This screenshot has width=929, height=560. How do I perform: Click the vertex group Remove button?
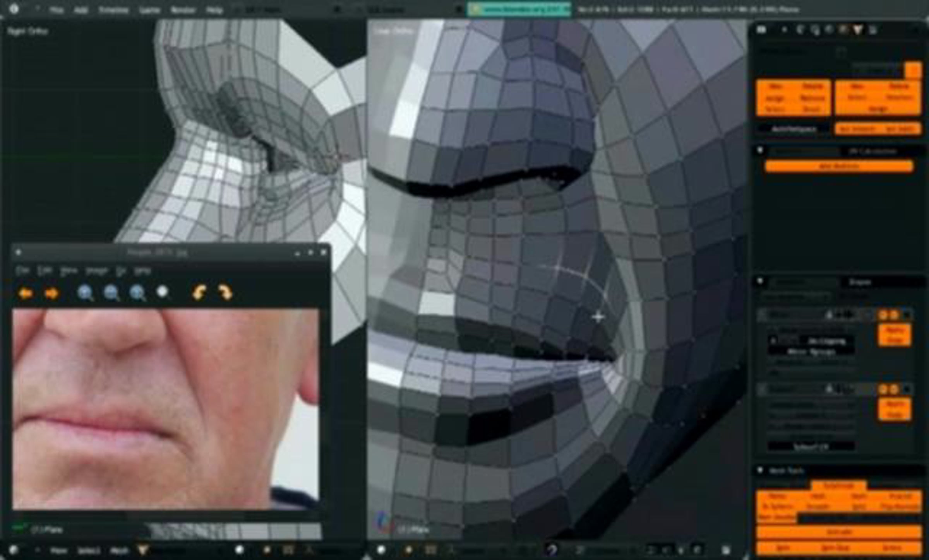pyautogui.click(x=812, y=98)
